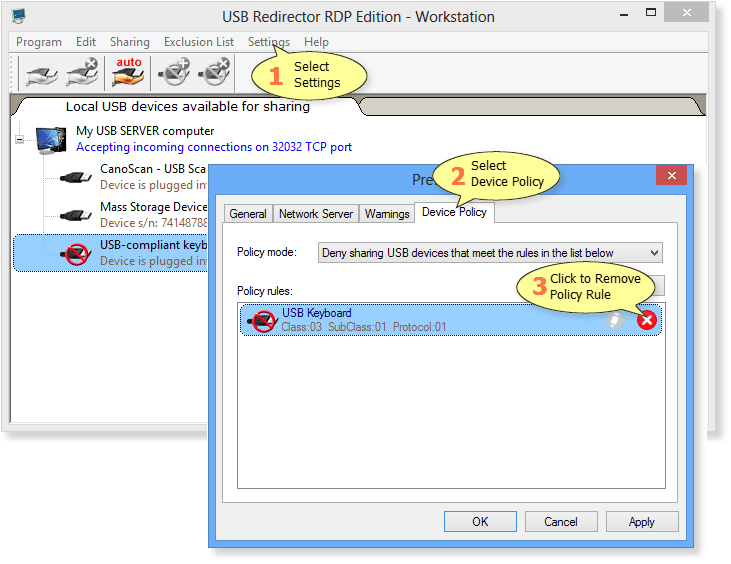
Task: Click the Mass Storage Device USB plug icon
Action: coord(76,215)
